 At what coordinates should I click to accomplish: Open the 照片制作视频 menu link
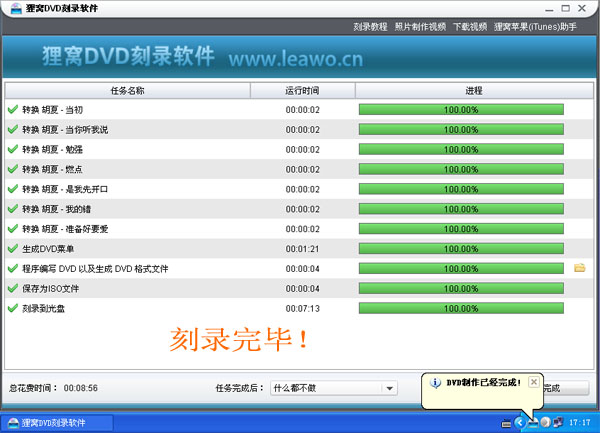pos(420,27)
